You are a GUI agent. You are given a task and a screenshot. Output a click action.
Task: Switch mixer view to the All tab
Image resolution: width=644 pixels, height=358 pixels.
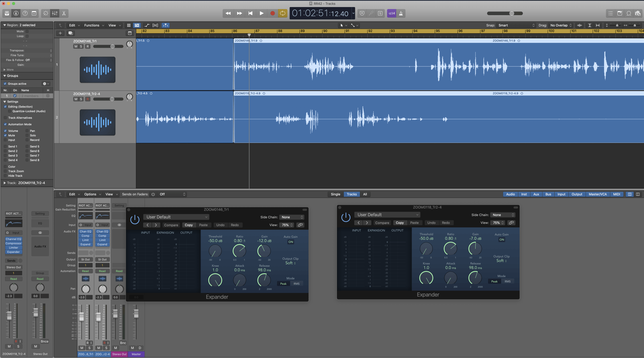coord(365,194)
